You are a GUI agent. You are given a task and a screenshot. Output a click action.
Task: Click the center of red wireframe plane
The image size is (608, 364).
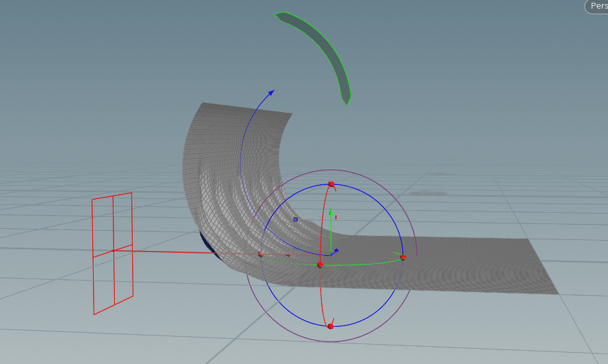tap(114, 251)
